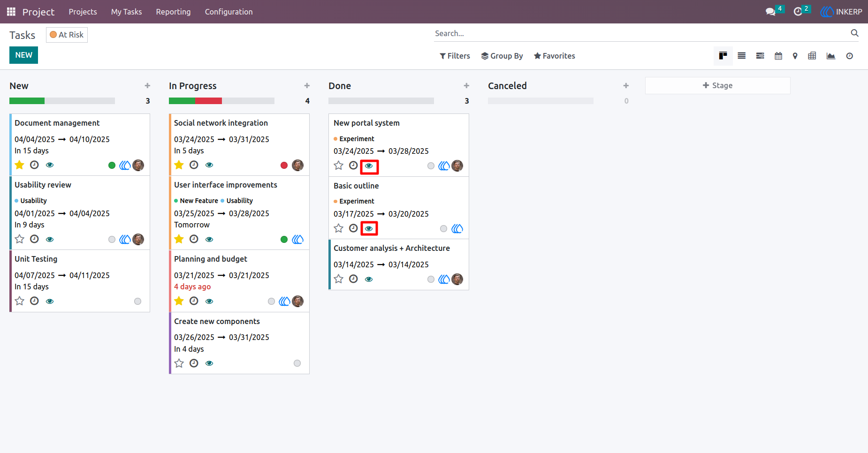Screen dimensions: 868x453
Task: Open the Group By dropdown
Action: tap(502, 56)
